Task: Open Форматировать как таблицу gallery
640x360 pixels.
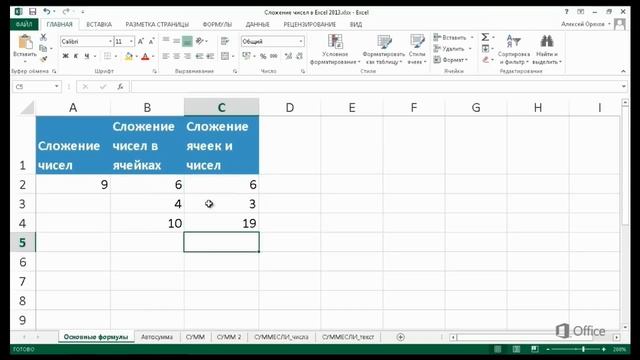Action: click(x=384, y=49)
